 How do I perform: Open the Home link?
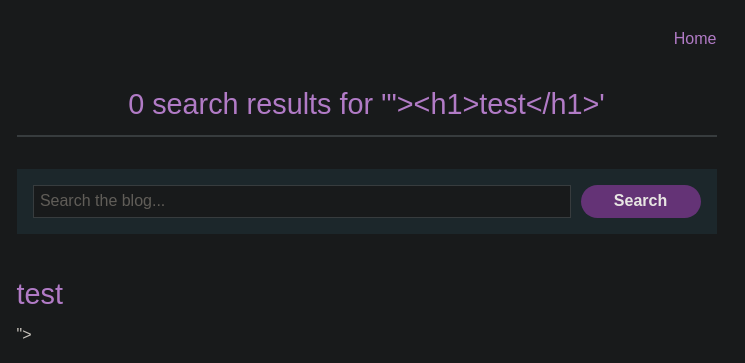695,38
